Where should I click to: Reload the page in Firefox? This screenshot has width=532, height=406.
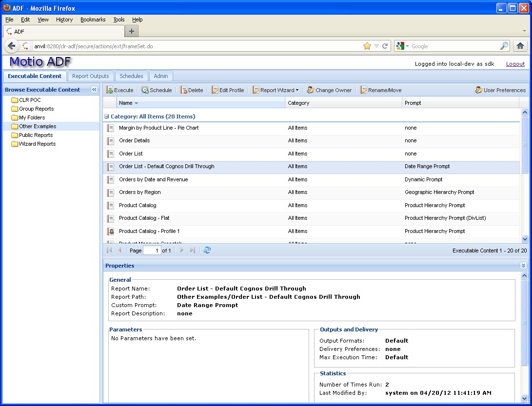385,46
